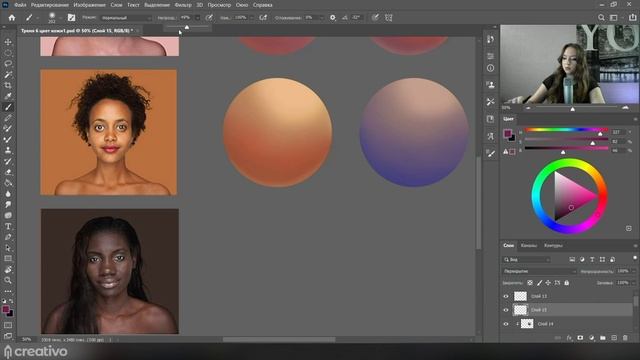This screenshot has width=640, height=360.
Task: Select the Magic Wand tool
Action: pos(8,75)
